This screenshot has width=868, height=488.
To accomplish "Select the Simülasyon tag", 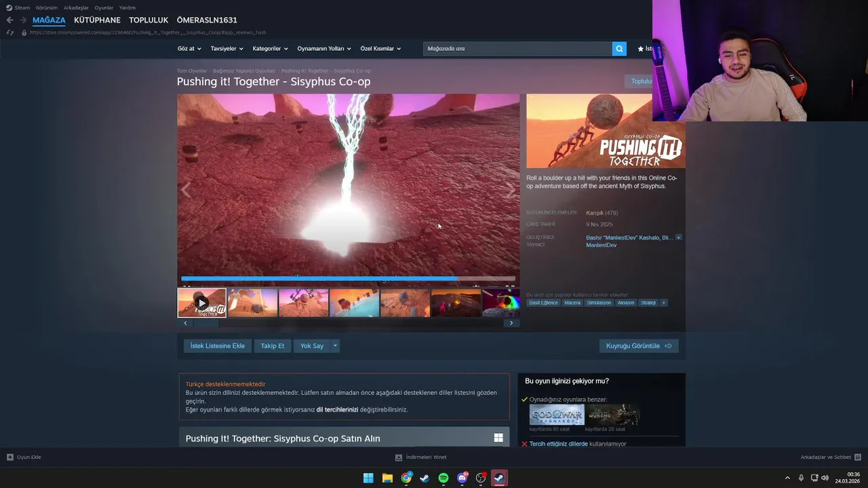I will coord(599,302).
